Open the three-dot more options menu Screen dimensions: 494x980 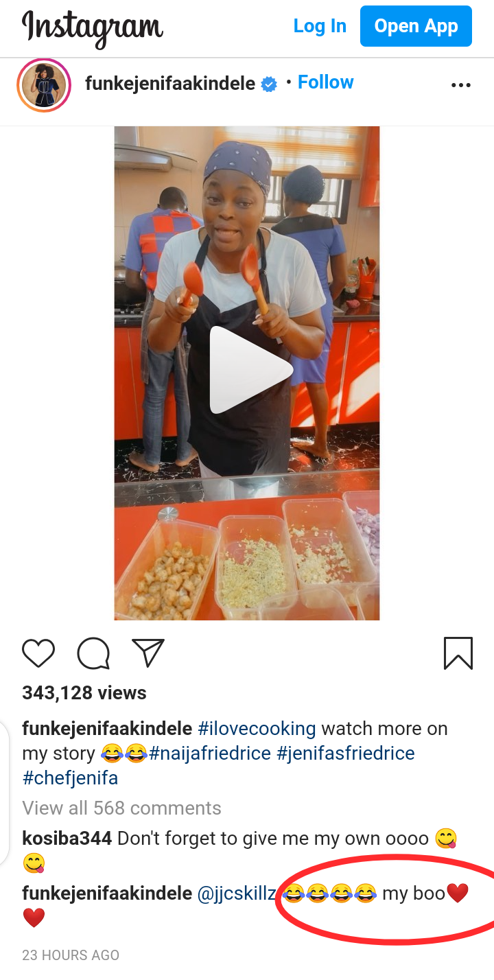[461, 85]
